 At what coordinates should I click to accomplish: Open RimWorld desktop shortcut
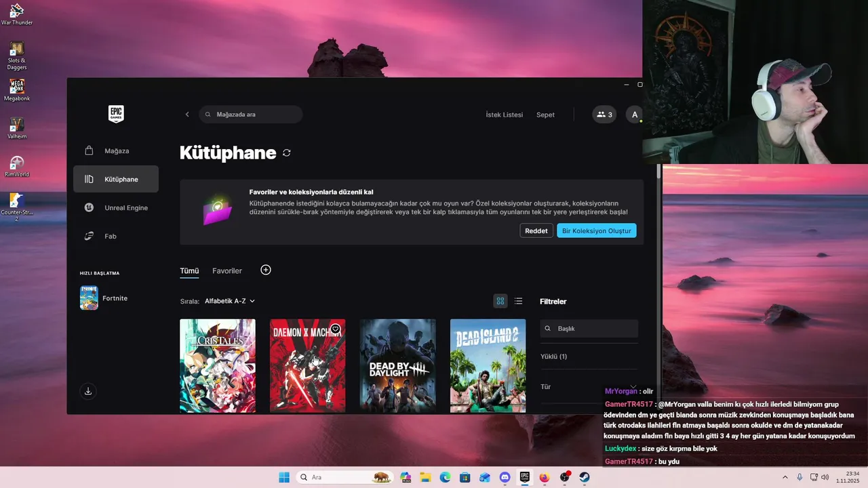click(17, 167)
